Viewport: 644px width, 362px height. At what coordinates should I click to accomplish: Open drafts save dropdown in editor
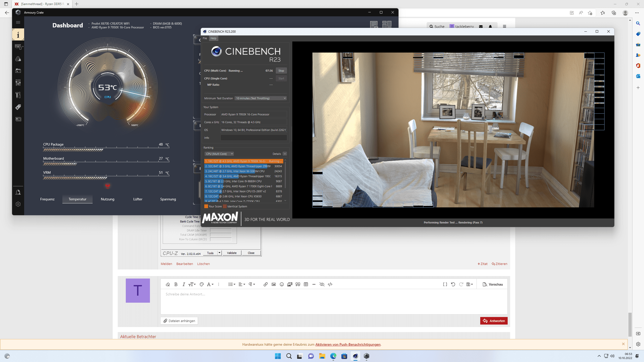[x=470, y=284]
